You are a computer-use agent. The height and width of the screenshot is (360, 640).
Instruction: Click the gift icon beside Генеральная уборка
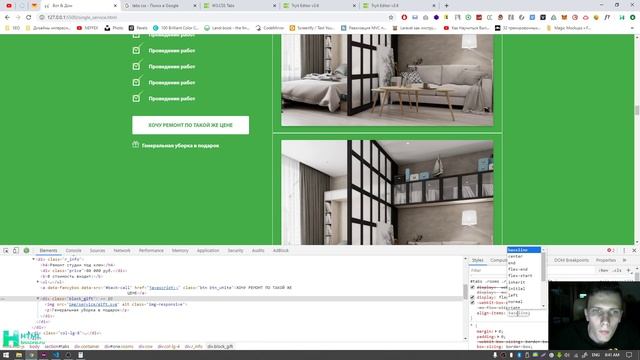pos(136,144)
